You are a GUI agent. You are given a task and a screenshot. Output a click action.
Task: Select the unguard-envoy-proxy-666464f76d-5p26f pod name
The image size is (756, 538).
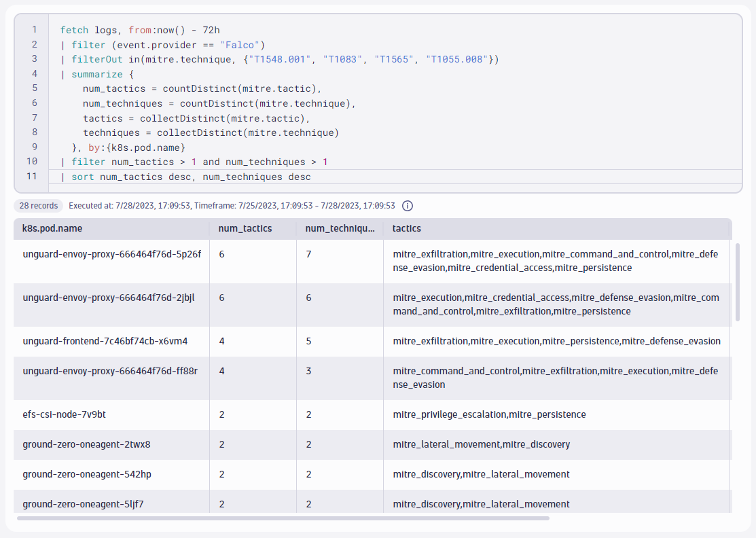[x=113, y=253]
